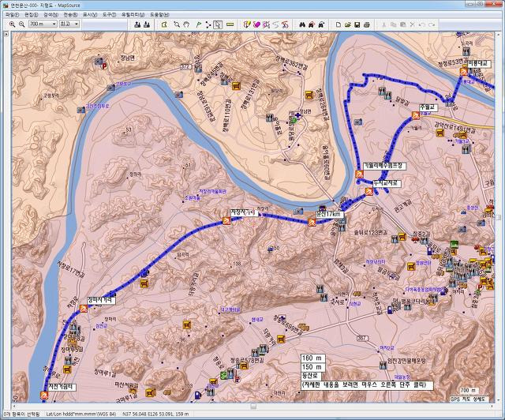Click the 적일리배수펌프장 waypoint label
The width and height of the screenshot is (505, 420).
pos(384,166)
